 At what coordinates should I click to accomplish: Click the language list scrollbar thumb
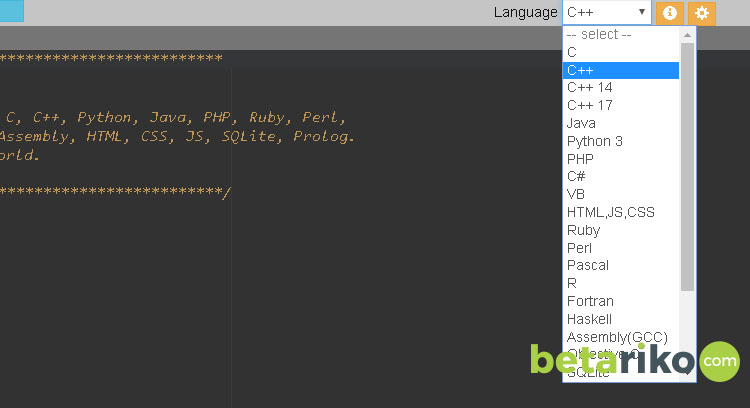(687, 167)
